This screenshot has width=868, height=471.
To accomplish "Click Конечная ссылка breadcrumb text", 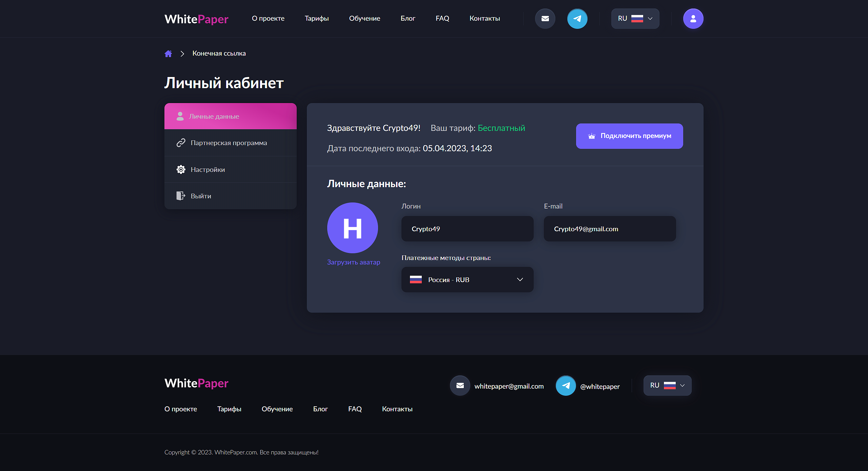I will (219, 54).
